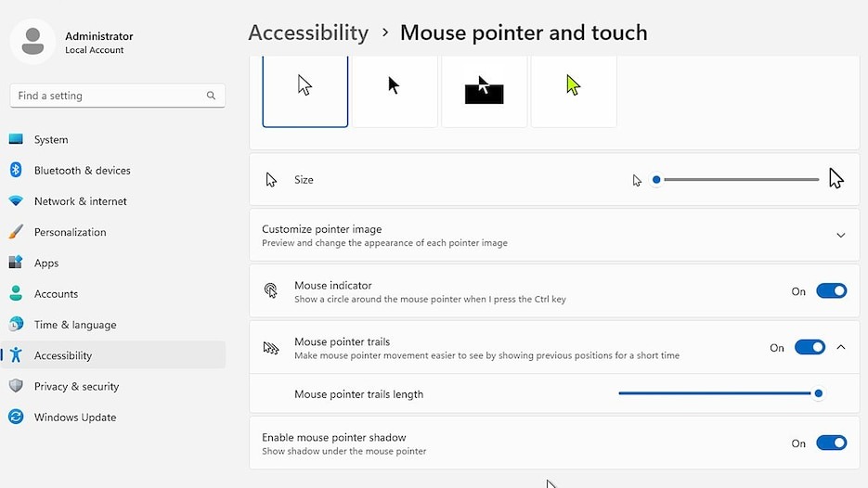
Task: Click the Administrator profile avatar
Action: pyautogui.click(x=32, y=42)
